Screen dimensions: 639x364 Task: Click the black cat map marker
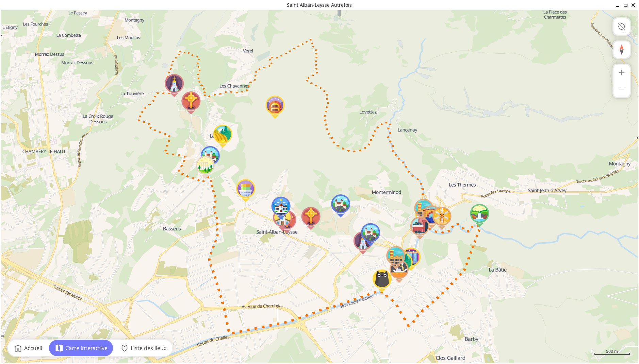pos(381,280)
